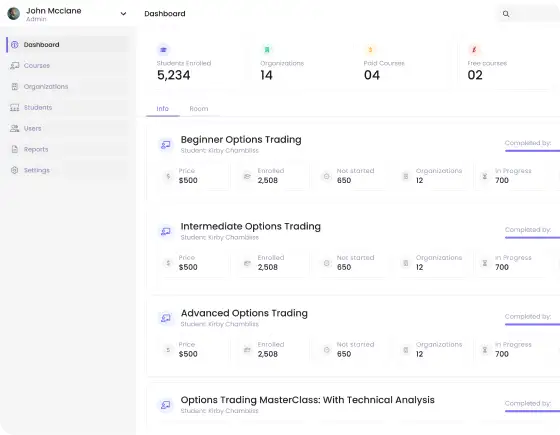
Task: Click Student: Kirby Chambliss under Beginner Options Trading
Action: click(220, 150)
